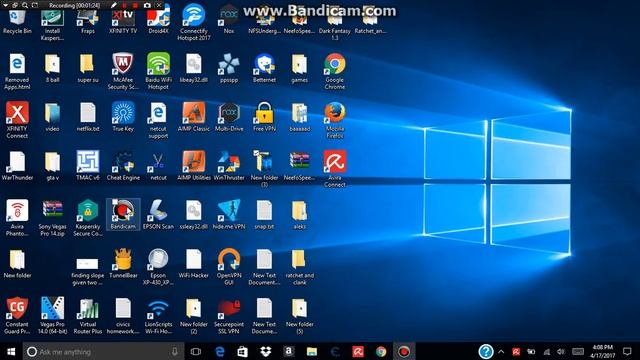
Task: Select the ssleay32.dll file icon
Action: pyautogui.click(x=193, y=215)
